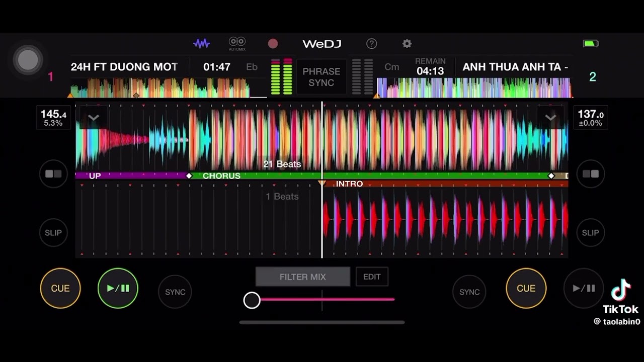
Task: Toggle SLIP mode on deck 2
Action: point(591,233)
